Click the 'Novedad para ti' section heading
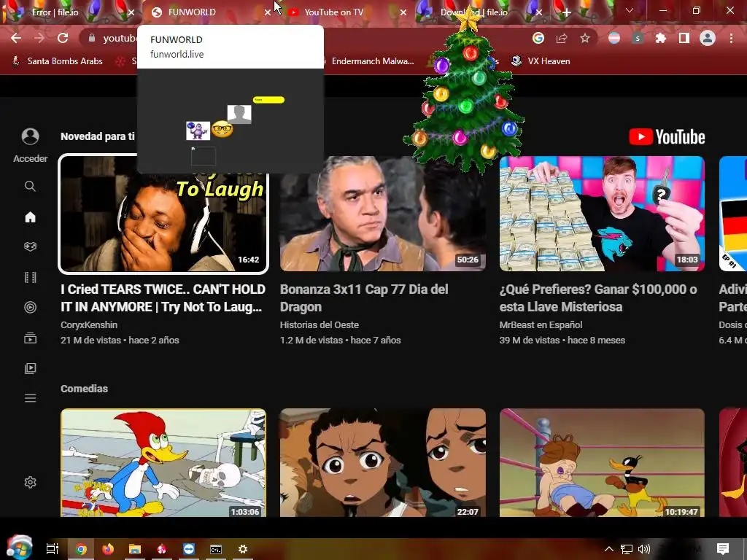Screen dimensions: 747x560 coord(98,136)
